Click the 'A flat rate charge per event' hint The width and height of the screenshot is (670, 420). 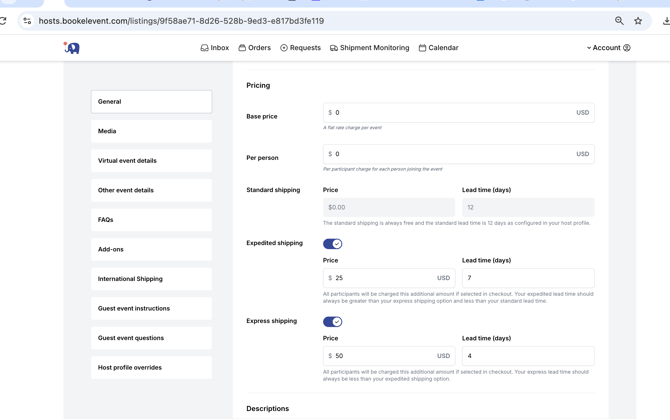click(352, 128)
